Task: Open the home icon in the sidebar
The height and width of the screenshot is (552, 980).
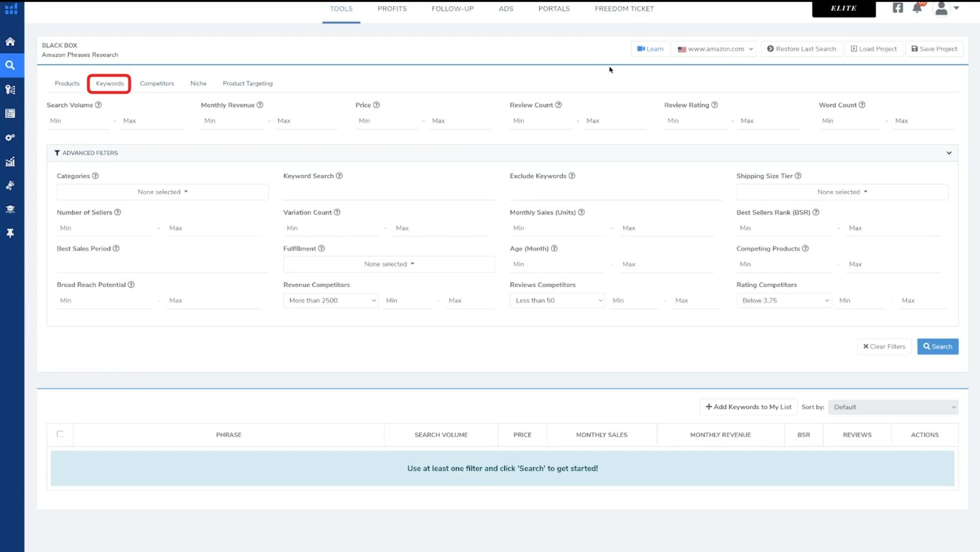Action: tap(11, 42)
